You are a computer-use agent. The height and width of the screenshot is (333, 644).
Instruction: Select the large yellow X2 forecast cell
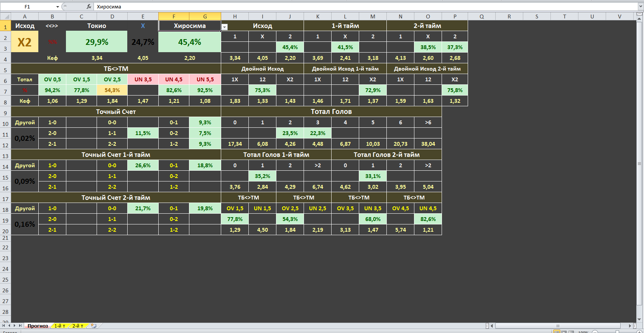(25, 42)
